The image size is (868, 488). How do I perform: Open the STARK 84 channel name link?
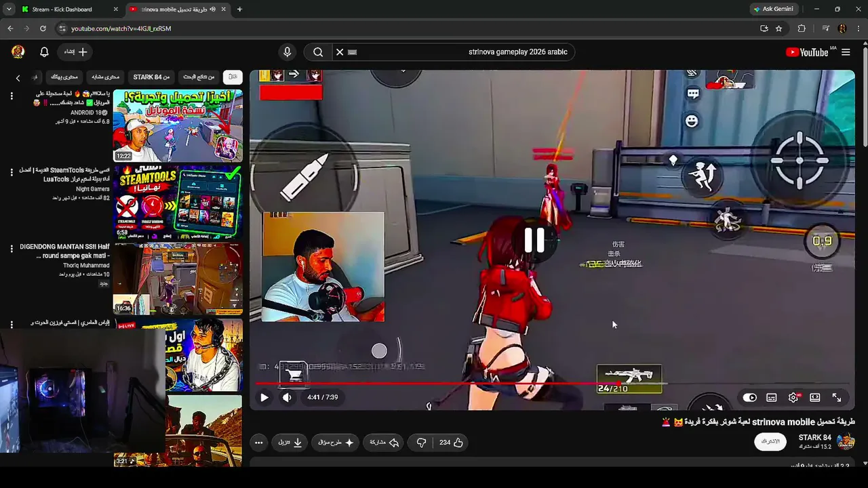[x=815, y=438]
